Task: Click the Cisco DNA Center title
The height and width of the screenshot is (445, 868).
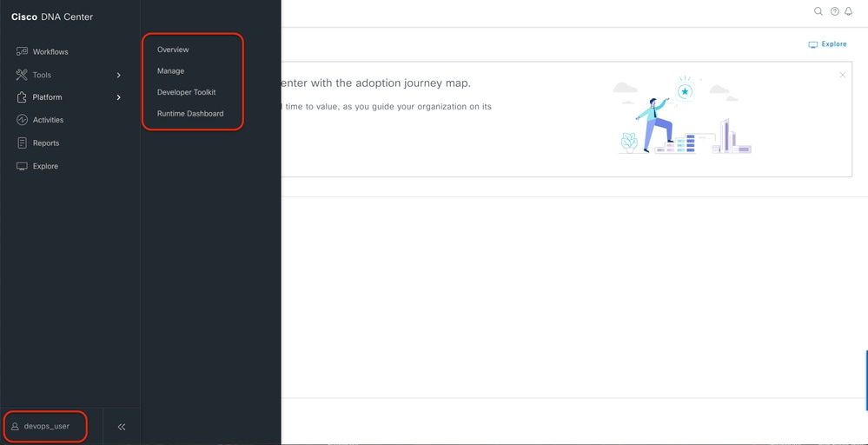Action: point(52,17)
